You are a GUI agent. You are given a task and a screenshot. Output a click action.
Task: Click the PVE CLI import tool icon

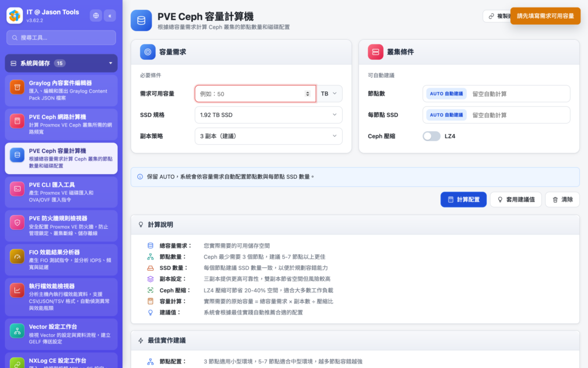(x=17, y=189)
